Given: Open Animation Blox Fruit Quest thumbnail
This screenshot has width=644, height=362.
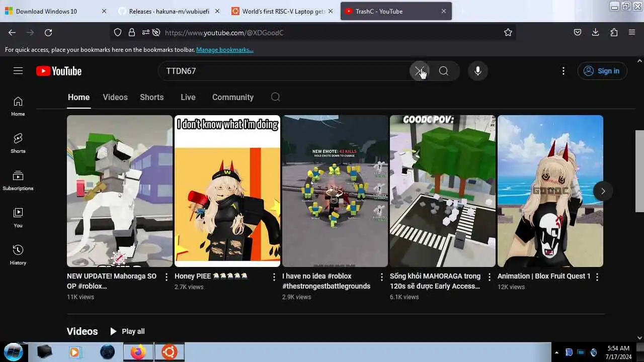Looking at the screenshot, I should (550, 191).
